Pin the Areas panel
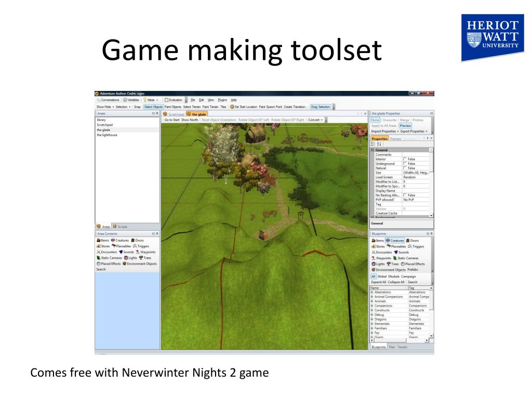Viewport: 532px width, 399px height. tap(157, 113)
